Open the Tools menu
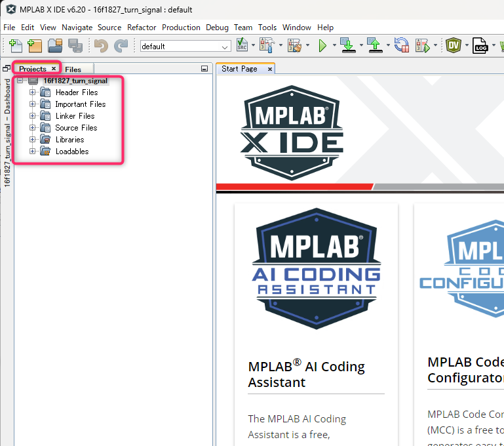The width and height of the screenshot is (504, 446). pos(267,28)
